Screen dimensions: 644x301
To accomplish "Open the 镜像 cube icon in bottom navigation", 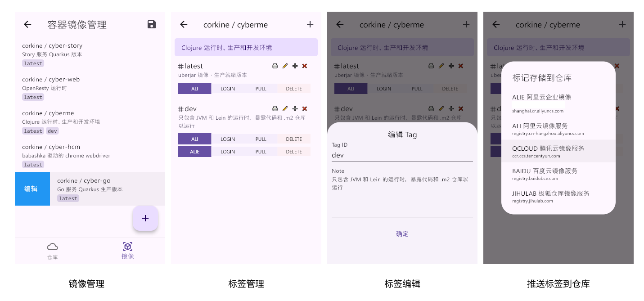I will [x=127, y=247].
